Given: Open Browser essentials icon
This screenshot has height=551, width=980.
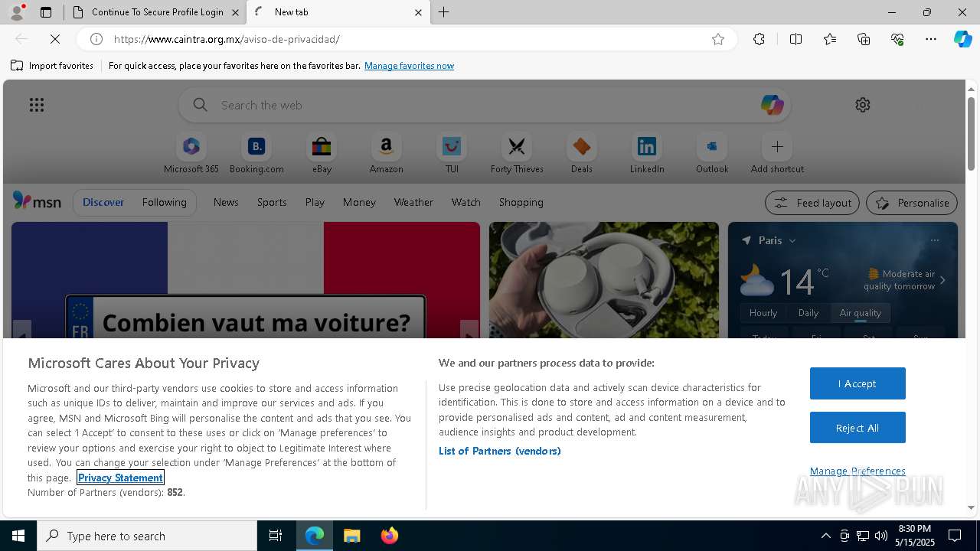Looking at the screenshot, I should [x=897, y=39].
